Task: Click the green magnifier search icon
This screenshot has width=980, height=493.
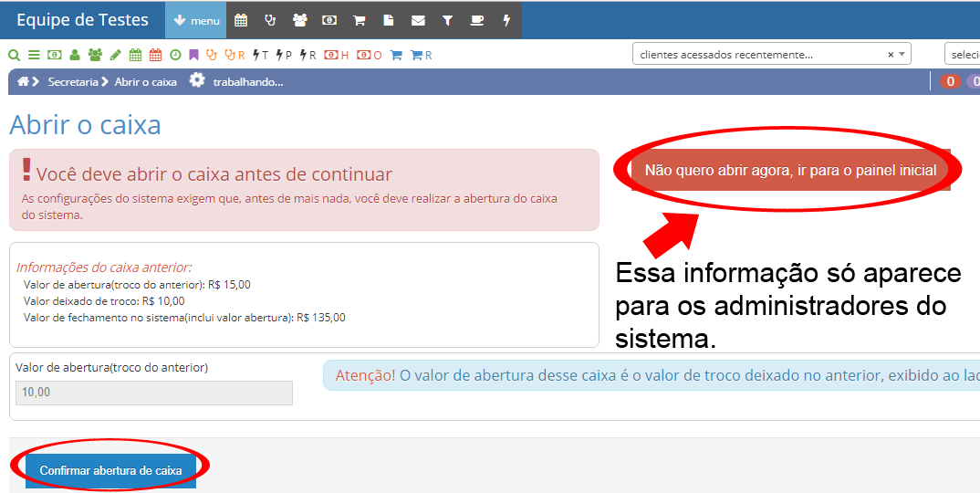Action: [x=15, y=55]
